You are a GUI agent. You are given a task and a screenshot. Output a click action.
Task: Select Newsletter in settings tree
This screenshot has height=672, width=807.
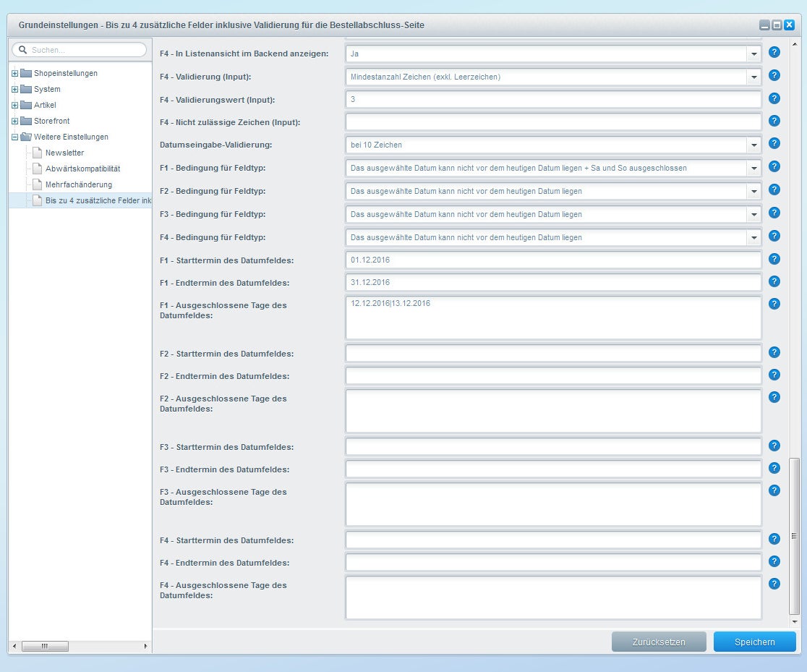[64, 153]
